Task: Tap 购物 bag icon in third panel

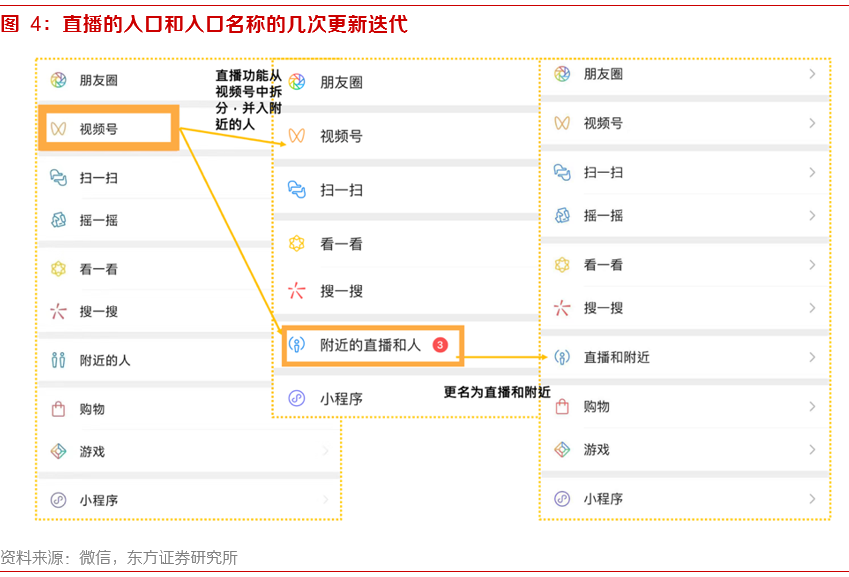Action: [x=562, y=406]
